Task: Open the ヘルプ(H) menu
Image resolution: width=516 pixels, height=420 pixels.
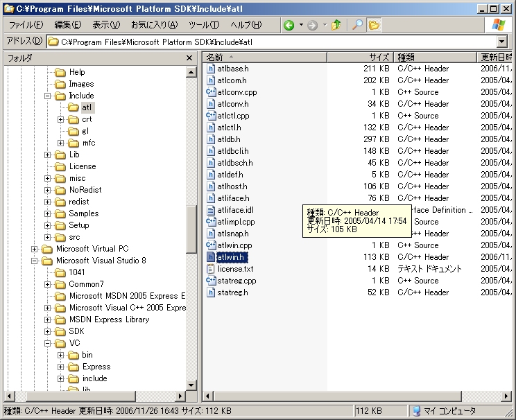Action: tap(246, 25)
